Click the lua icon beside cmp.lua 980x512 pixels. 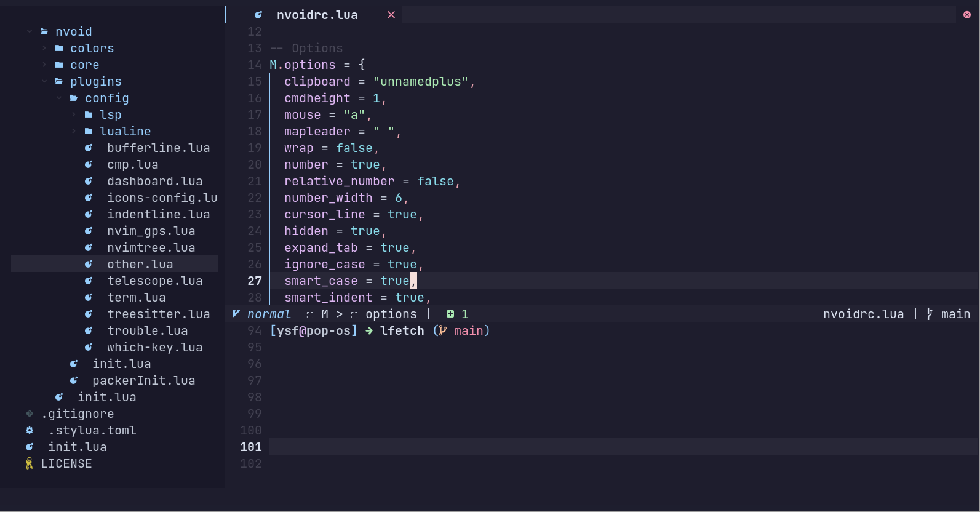pyautogui.click(x=89, y=164)
